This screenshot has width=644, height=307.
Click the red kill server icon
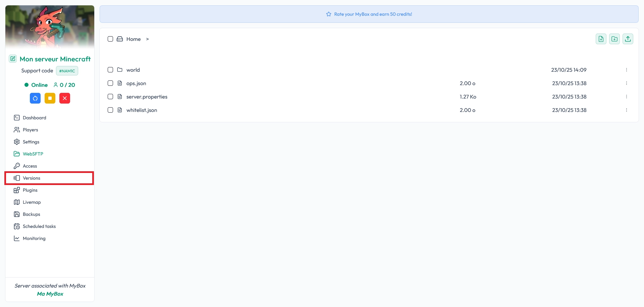[x=65, y=98]
